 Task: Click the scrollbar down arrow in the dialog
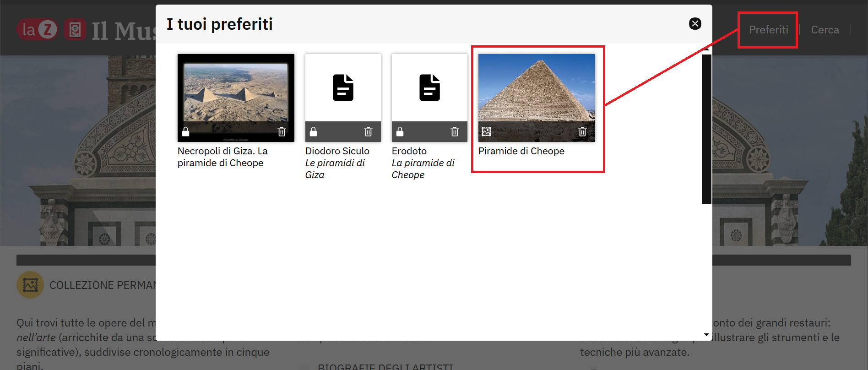pos(706,335)
